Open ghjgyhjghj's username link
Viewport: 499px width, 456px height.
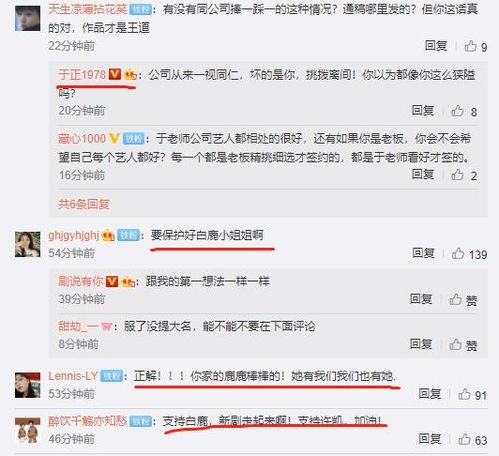point(74,235)
